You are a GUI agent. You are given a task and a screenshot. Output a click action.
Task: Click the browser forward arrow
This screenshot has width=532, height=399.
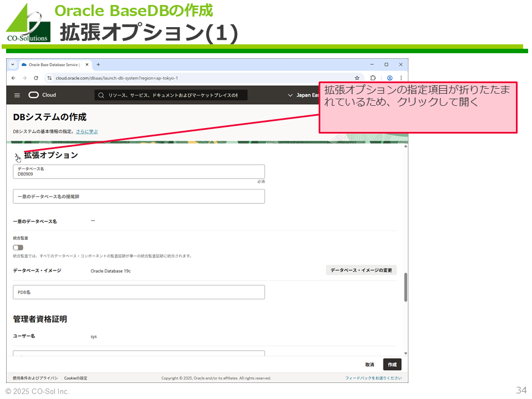pyautogui.click(x=24, y=78)
